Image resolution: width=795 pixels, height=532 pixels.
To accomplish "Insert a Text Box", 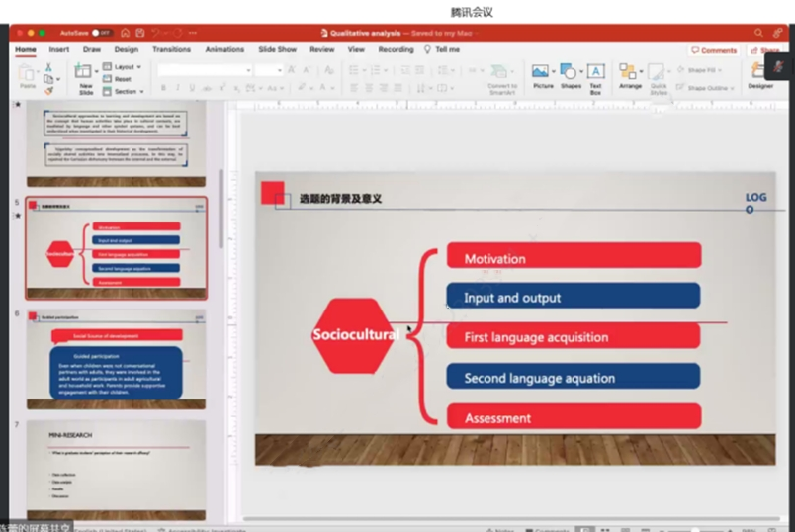I will coord(595,76).
